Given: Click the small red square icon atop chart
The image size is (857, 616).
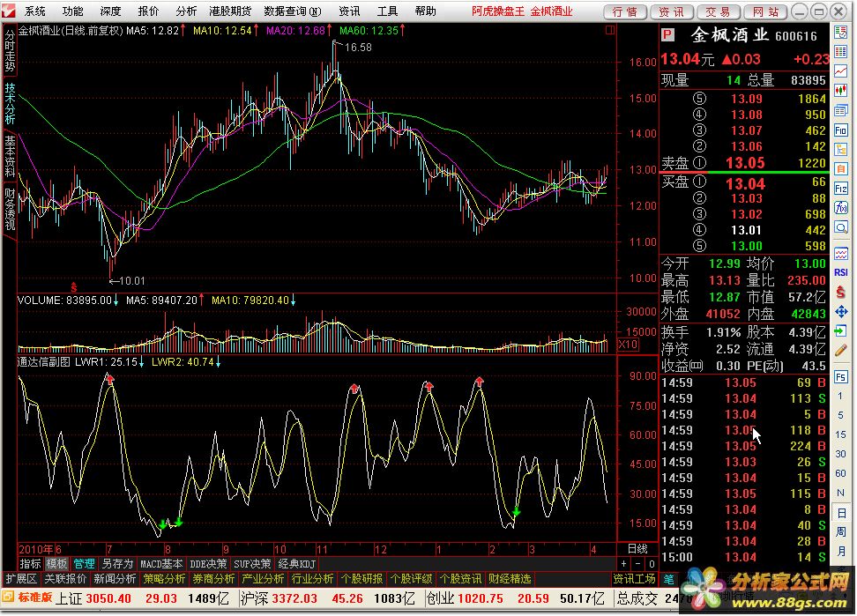Looking at the screenshot, I should point(610,31).
